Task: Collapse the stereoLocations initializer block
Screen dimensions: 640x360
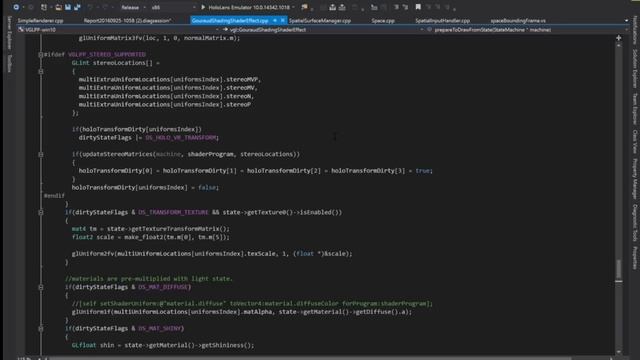Action: 40,71
